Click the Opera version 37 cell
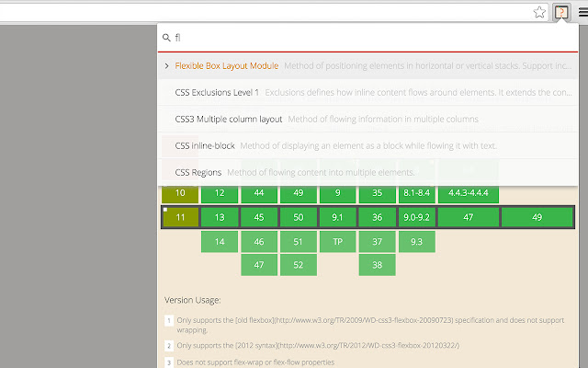 (x=378, y=241)
